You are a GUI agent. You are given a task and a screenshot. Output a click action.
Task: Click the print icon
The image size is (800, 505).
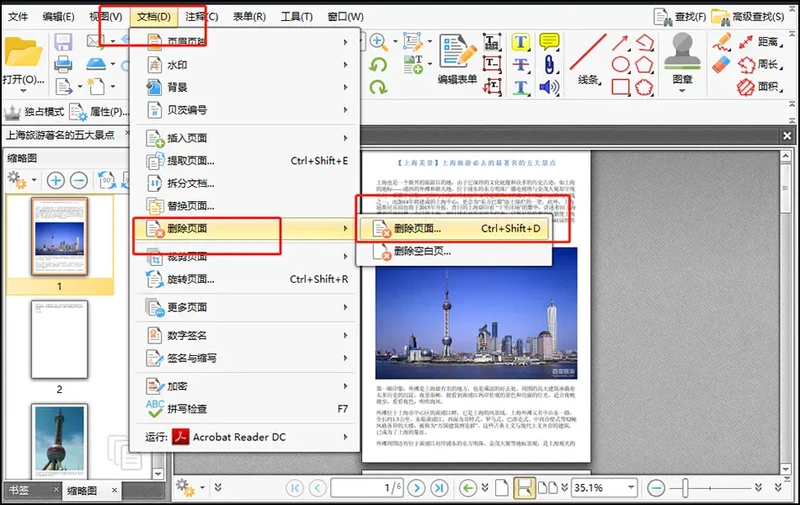(x=63, y=64)
